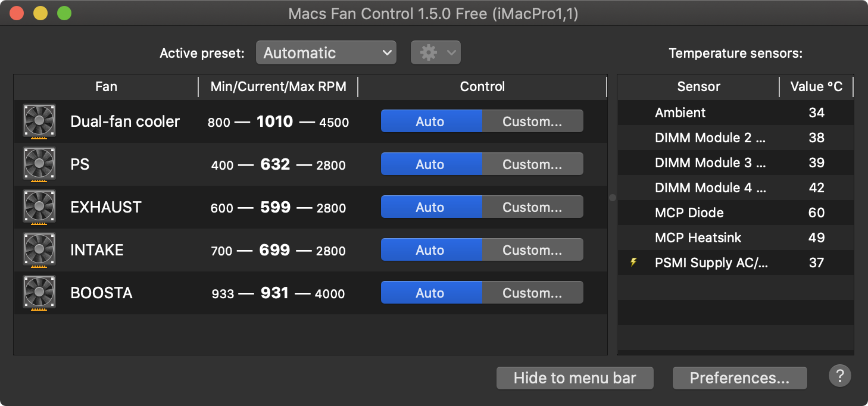Set INTAKE fan control to Auto
Viewport: 868px width, 406px height.
click(x=431, y=250)
